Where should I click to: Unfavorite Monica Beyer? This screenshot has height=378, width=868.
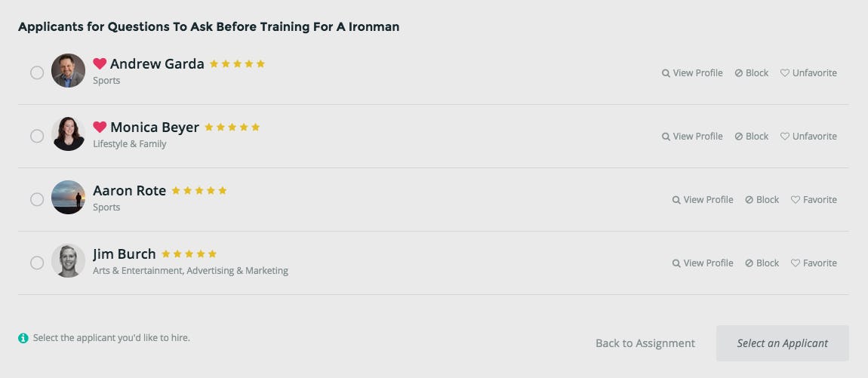click(808, 137)
